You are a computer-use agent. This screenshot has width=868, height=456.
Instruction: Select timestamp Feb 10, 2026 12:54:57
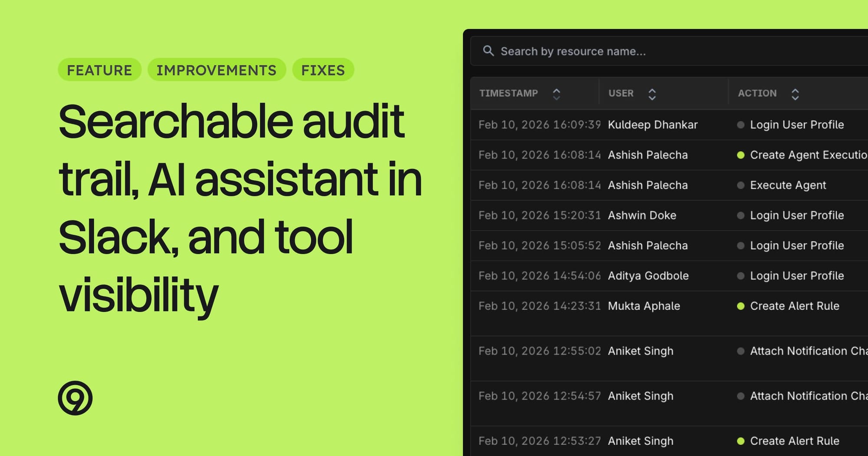(x=539, y=396)
